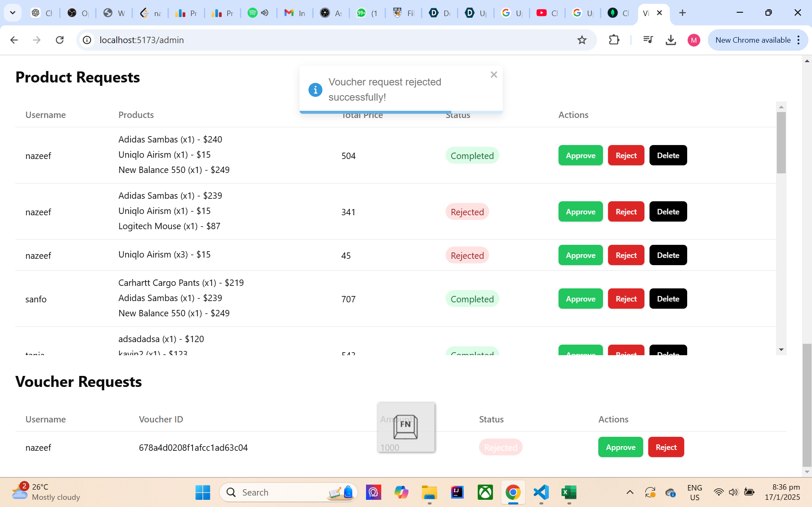Open Xbox app from taskbar
The height and width of the screenshot is (507, 812).
[x=485, y=492]
